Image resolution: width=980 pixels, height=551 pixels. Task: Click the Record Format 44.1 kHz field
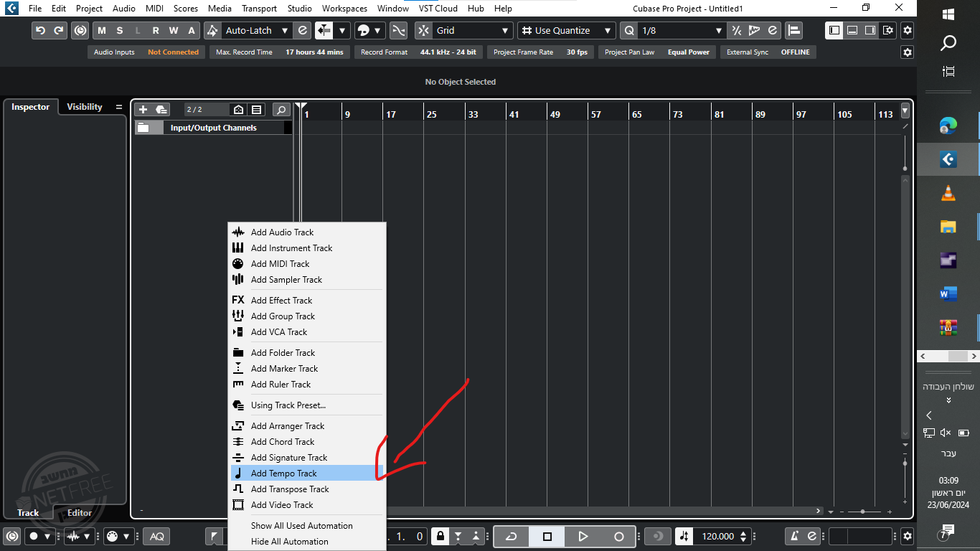pyautogui.click(x=418, y=52)
